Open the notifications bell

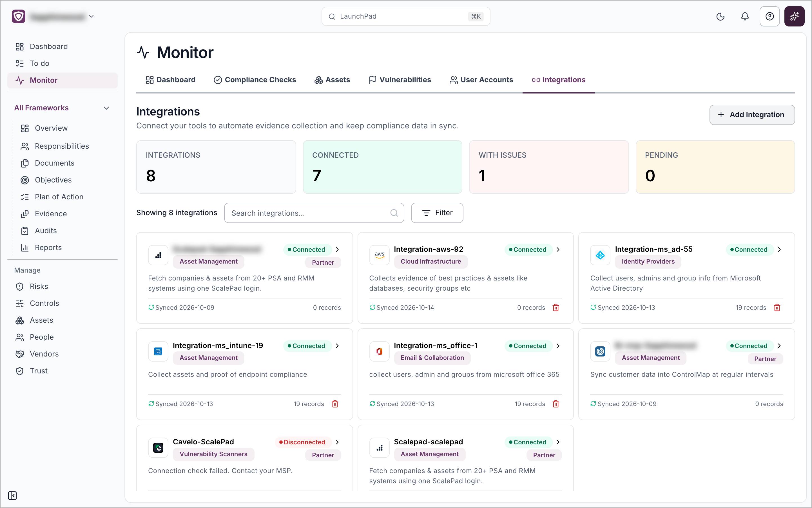[745, 16]
